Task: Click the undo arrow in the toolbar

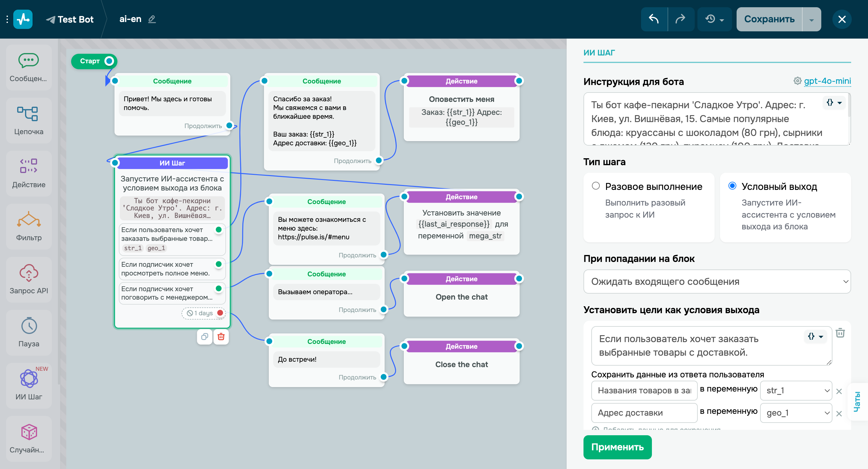Action: click(654, 19)
